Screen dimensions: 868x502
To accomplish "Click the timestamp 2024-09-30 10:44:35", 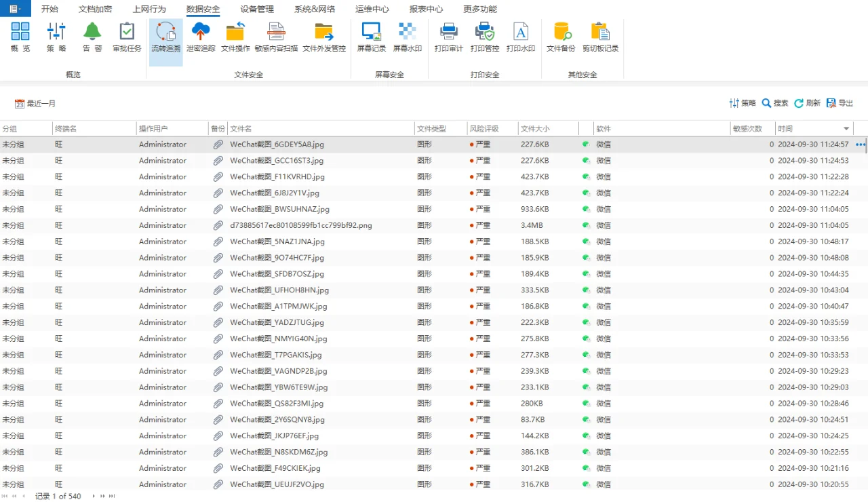I will point(813,274).
